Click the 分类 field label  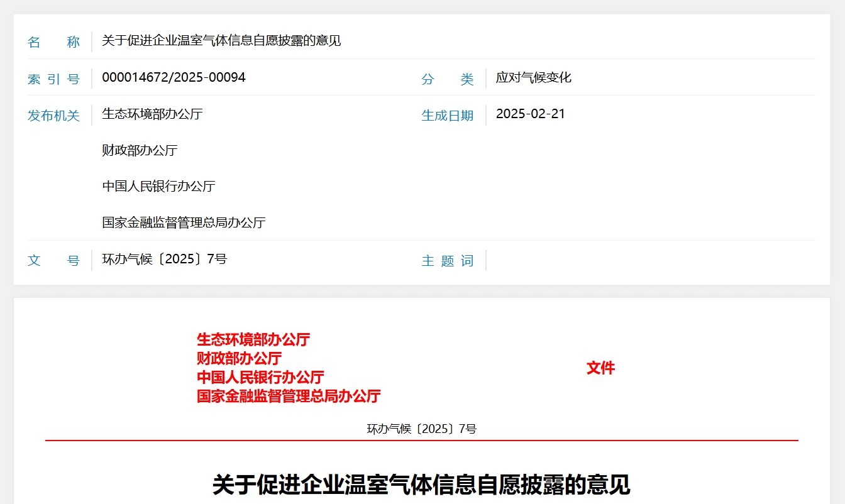pos(448,77)
